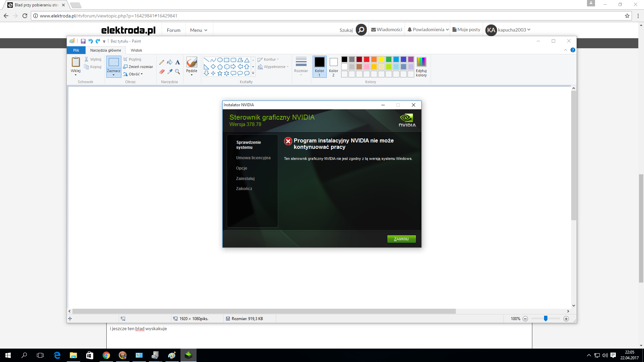Click the Kopiuj (copy) icon
This screenshot has height=362, width=644.
click(86, 67)
